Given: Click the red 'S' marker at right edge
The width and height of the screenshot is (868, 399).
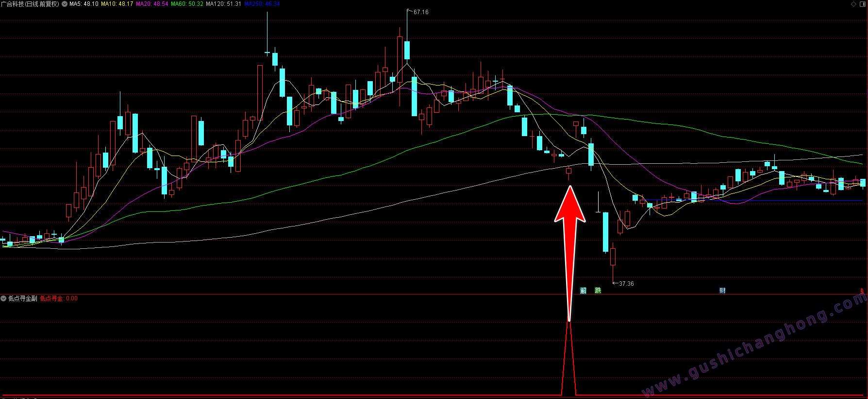Looking at the screenshot, I should click(x=863, y=291).
